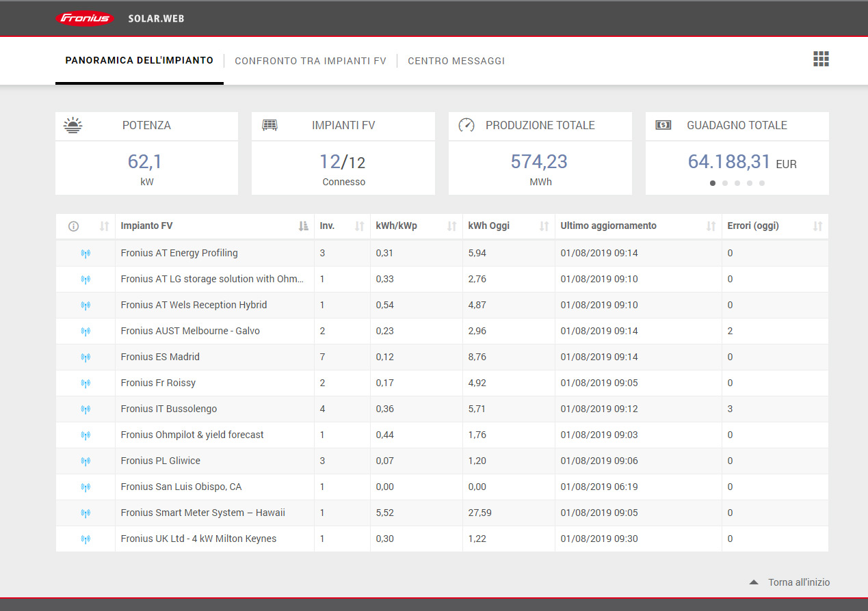Select last carousel dot on Guadagno Totale
The height and width of the screenshot is (611, 868).
pos(762,183)
